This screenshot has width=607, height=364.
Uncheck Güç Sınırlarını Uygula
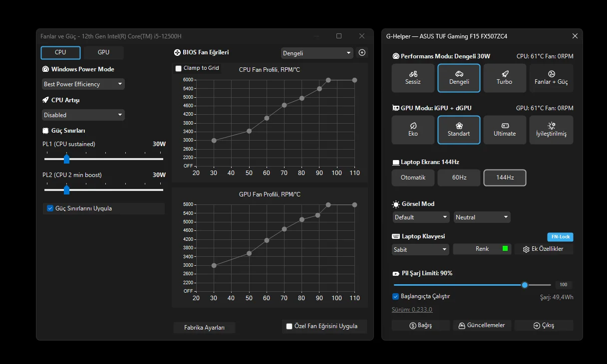coord(50,208)
